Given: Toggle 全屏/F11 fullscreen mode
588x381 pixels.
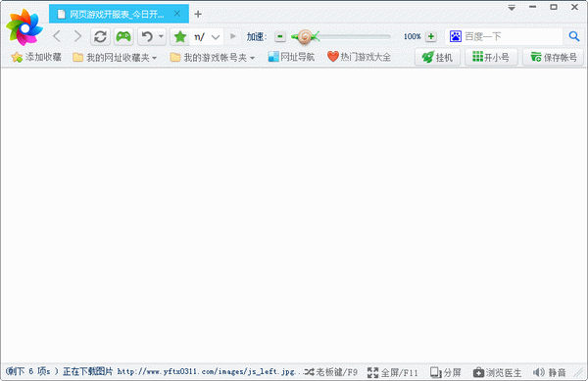Looking at the screenshot, I should 392,372.
